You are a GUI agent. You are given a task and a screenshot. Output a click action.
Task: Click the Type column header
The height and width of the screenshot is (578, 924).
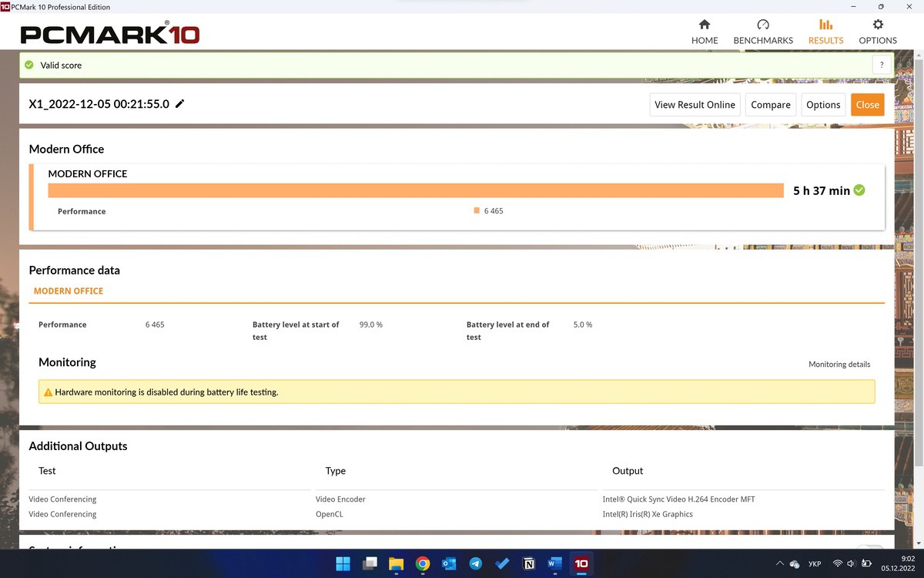click(x=336, y=471)
